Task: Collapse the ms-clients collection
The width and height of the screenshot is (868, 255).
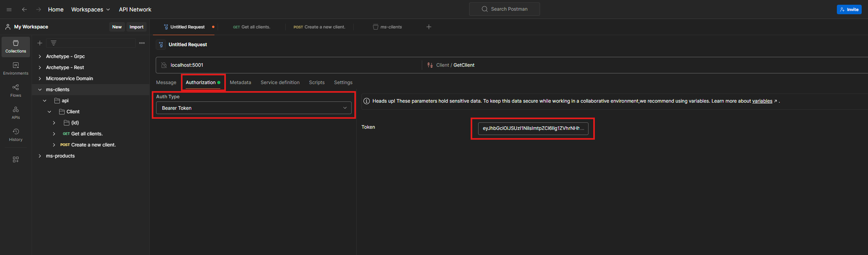Action: tap(40, 90)
